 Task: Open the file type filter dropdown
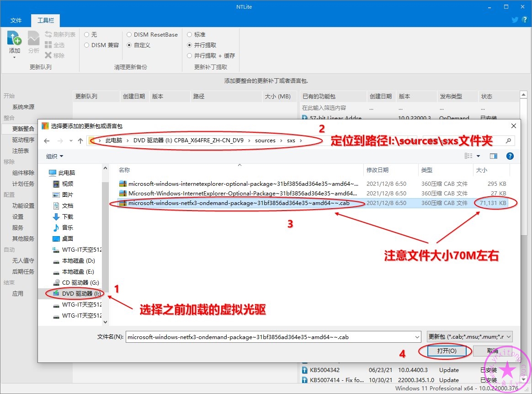469,337
